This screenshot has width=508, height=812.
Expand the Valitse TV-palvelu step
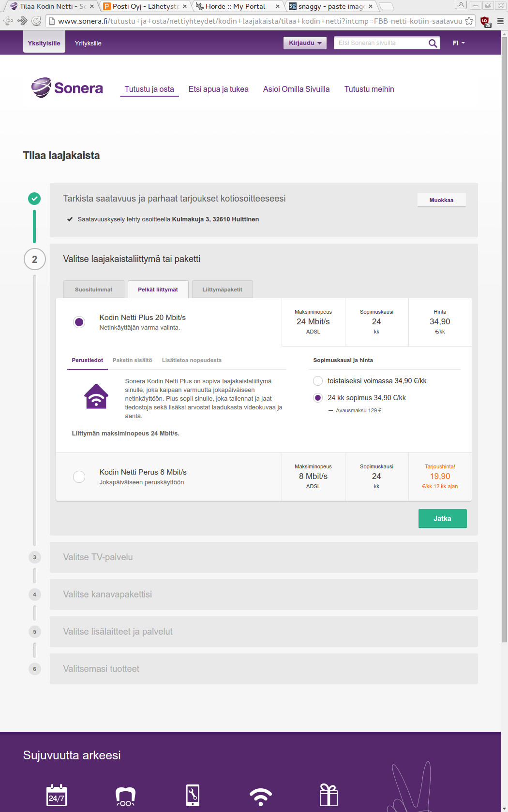(264, 557)
